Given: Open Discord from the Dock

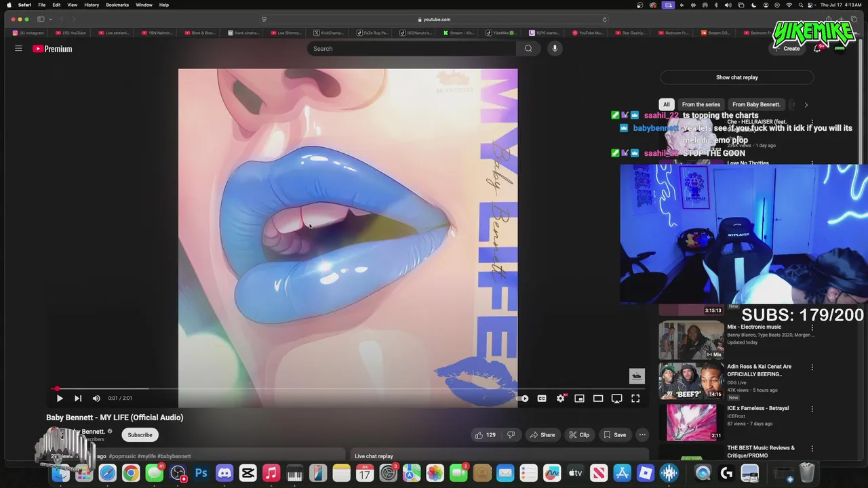Looking at the screenshot, I should [224, 473].
